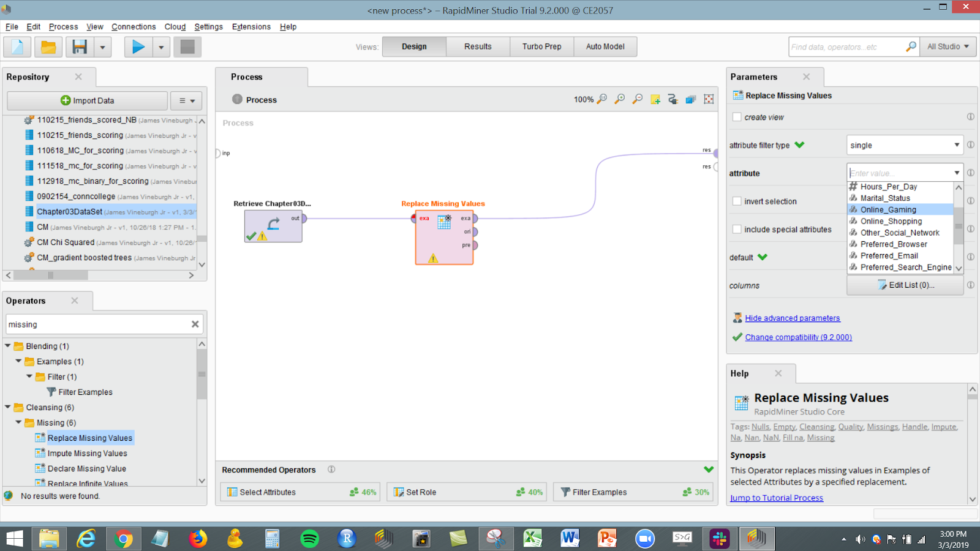This screenshot has height=551, width=980.
Task: Click the search magnifier beside Find data field
Action: 911,47
